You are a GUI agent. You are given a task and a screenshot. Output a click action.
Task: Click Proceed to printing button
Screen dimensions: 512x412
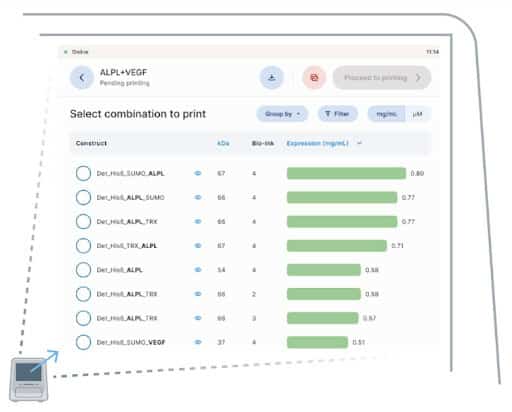coord(382,78)
